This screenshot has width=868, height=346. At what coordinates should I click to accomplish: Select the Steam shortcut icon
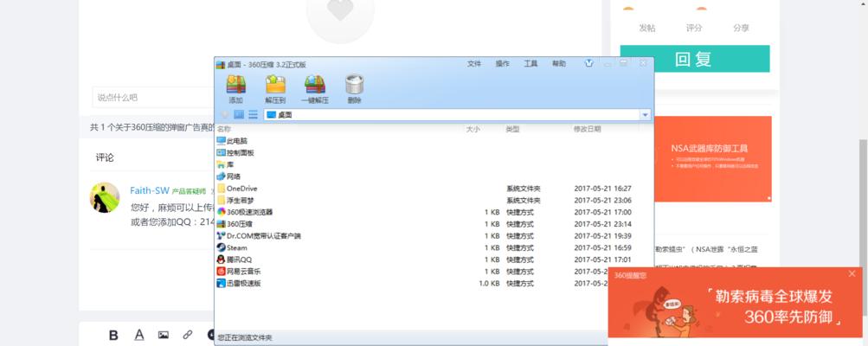pos(222,248)
